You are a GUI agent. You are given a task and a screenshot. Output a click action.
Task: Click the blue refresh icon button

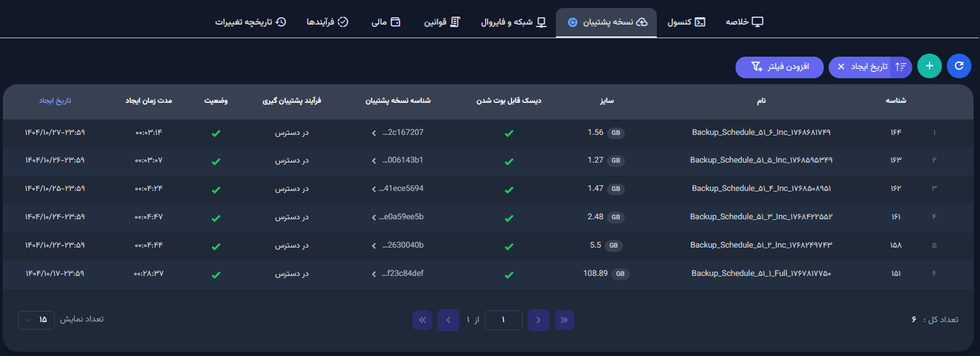point(958,66)
